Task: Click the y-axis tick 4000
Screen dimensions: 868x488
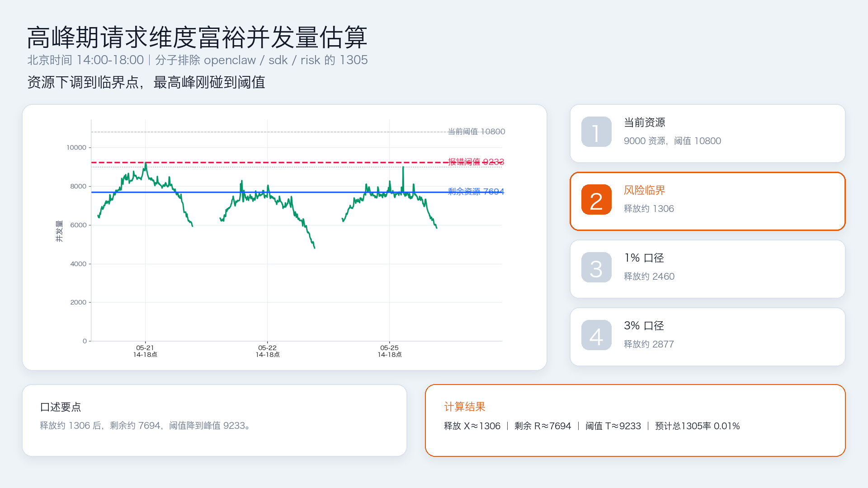Action: point(78,264)
